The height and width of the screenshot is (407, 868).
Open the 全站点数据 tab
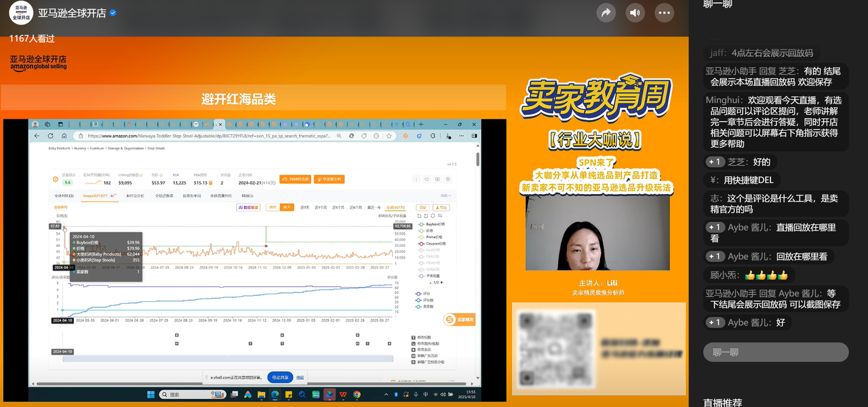coord(164,195)
